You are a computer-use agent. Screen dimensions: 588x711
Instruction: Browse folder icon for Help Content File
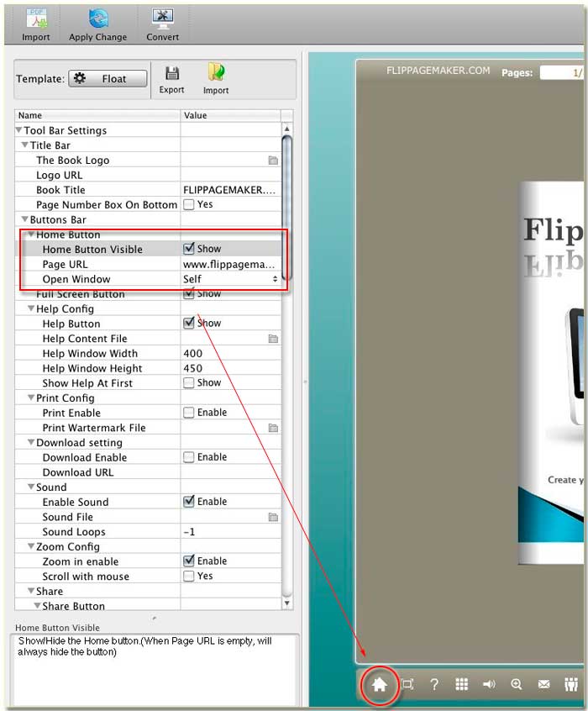coord(273,339)
